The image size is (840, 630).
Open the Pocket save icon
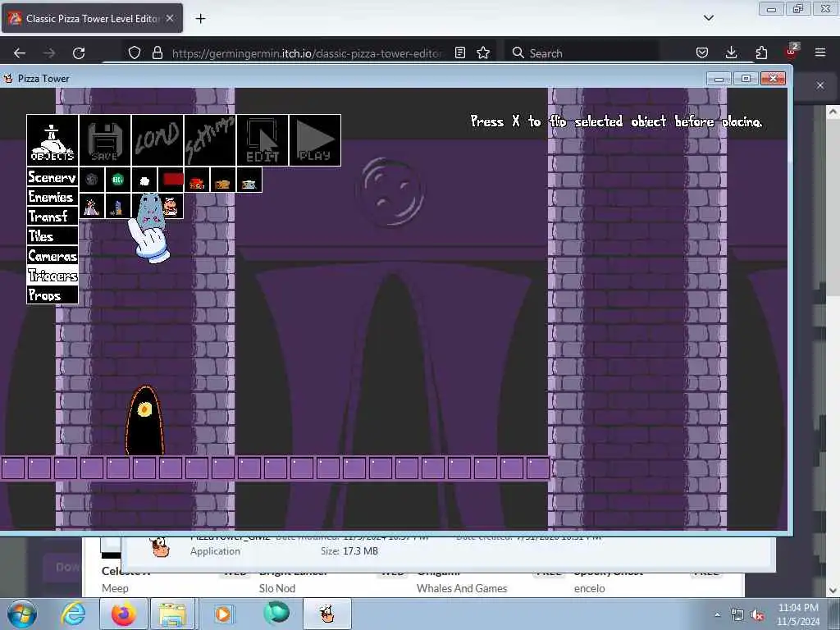pos(702,53)
